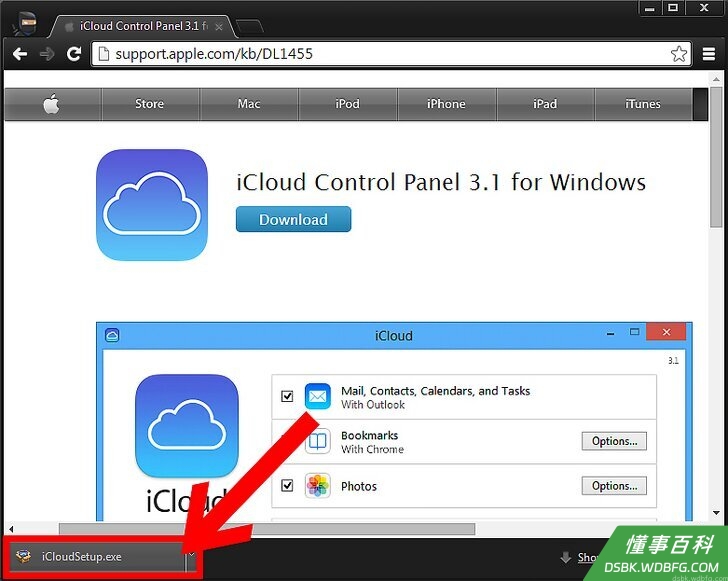Close the iCloud Control Panel browser tab
The width and height of the screenshot is (728, 581).
[219, 27]
